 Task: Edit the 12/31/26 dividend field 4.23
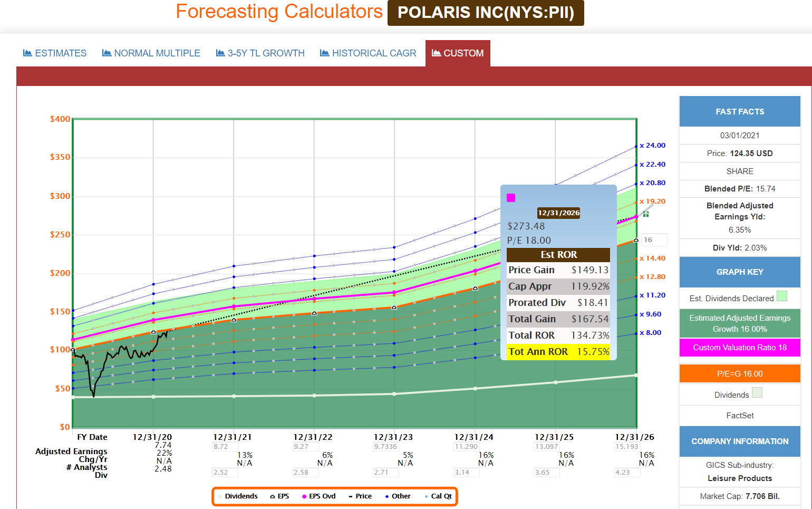(627, 472)
